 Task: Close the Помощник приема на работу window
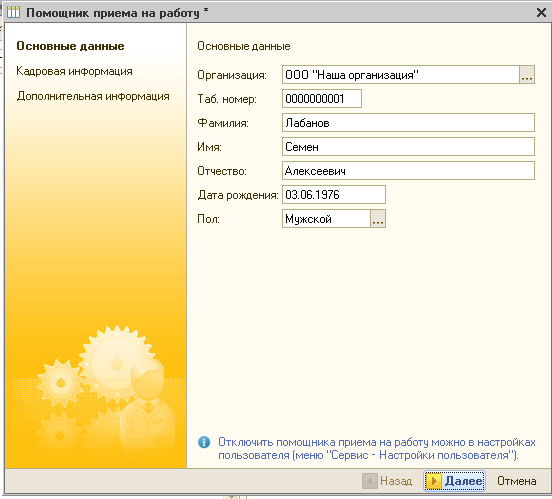[541, 13]
